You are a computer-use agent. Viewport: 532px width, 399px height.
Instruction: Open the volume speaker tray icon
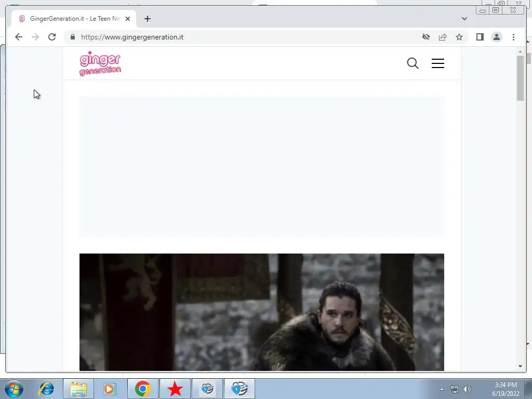[x=467, y=389]
